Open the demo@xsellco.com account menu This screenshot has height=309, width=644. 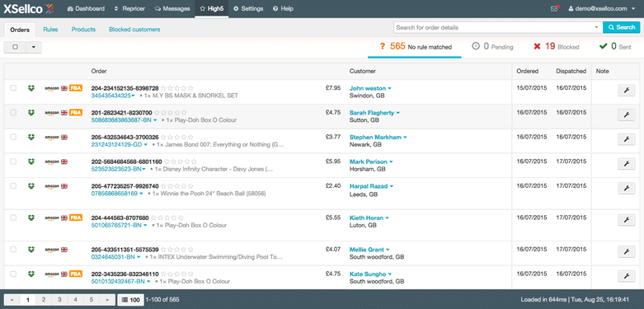(x=603, y=8)
